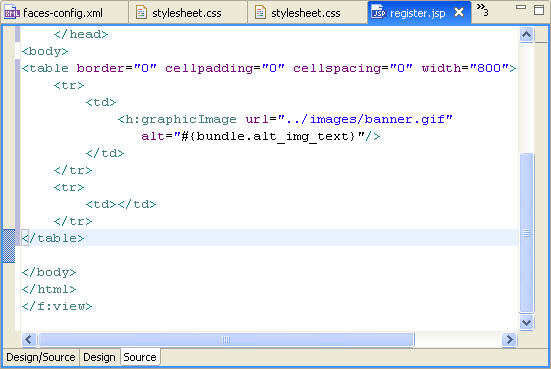Click the border="0" attribute
Screen dimensions: 551x369
point(116,68)
